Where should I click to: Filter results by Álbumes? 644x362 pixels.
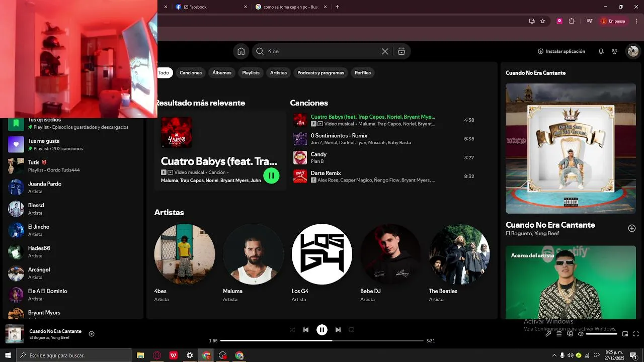222,73
